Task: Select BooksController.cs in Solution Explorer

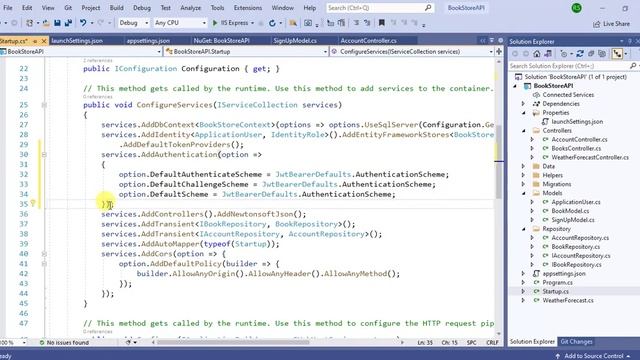Action: [576, 149]
